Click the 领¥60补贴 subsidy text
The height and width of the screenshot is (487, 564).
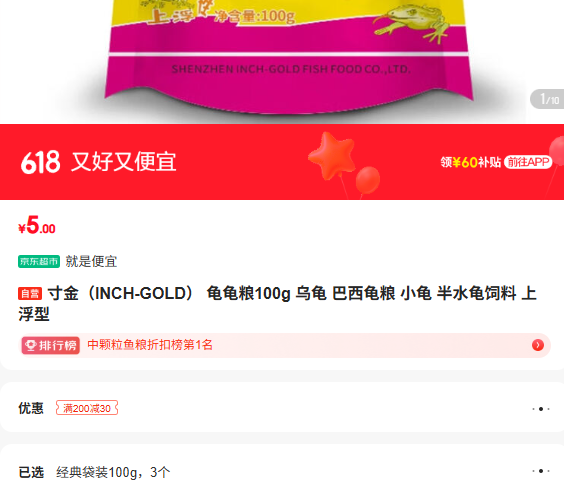tap(470, 162)
